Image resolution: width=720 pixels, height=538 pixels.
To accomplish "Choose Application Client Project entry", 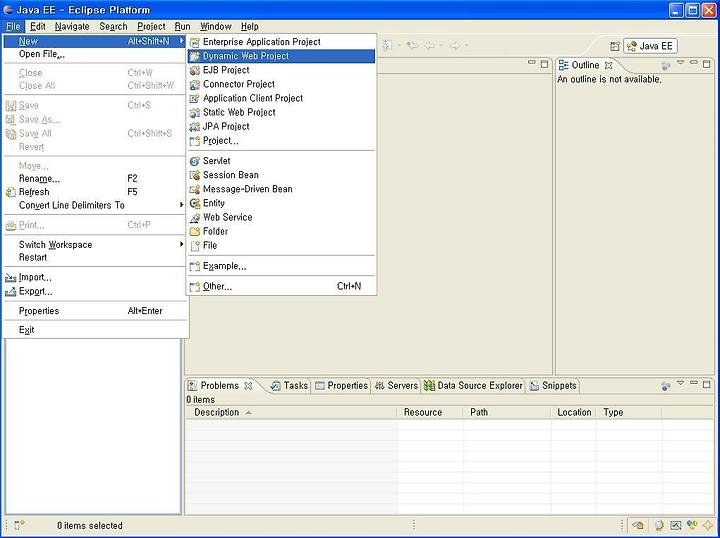I will coord(281,98).
